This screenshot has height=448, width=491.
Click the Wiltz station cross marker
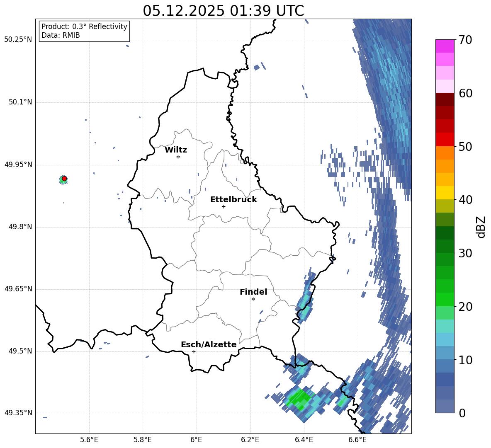178,157
